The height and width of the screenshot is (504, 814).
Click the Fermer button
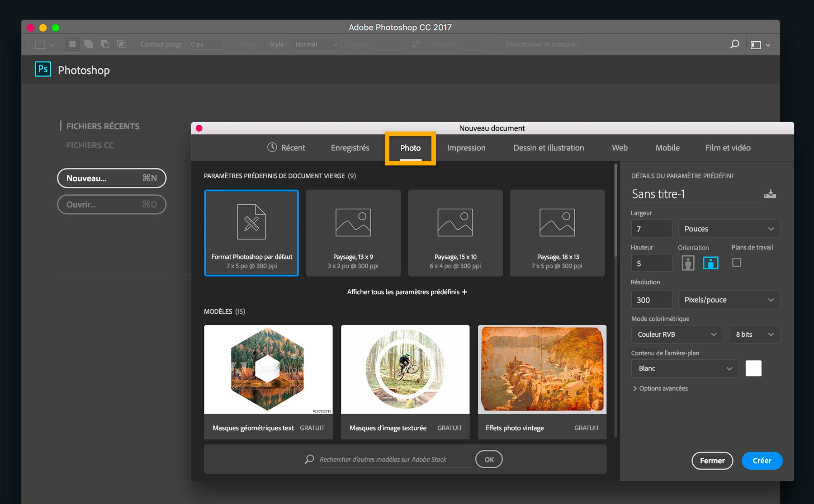(712, 461)
